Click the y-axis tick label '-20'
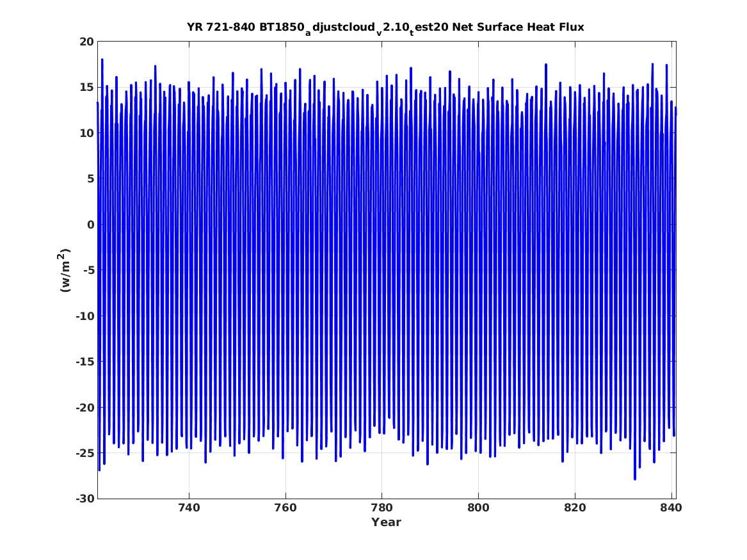 coord(84,408)
